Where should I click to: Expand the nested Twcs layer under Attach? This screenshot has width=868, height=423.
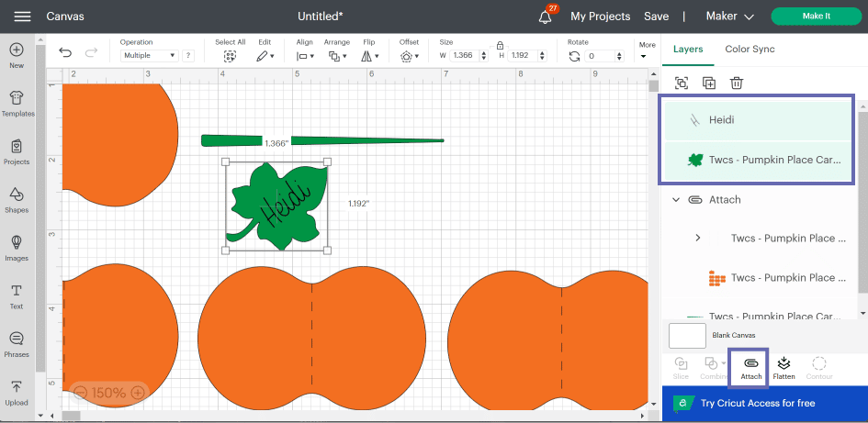(x=697, y=238)
